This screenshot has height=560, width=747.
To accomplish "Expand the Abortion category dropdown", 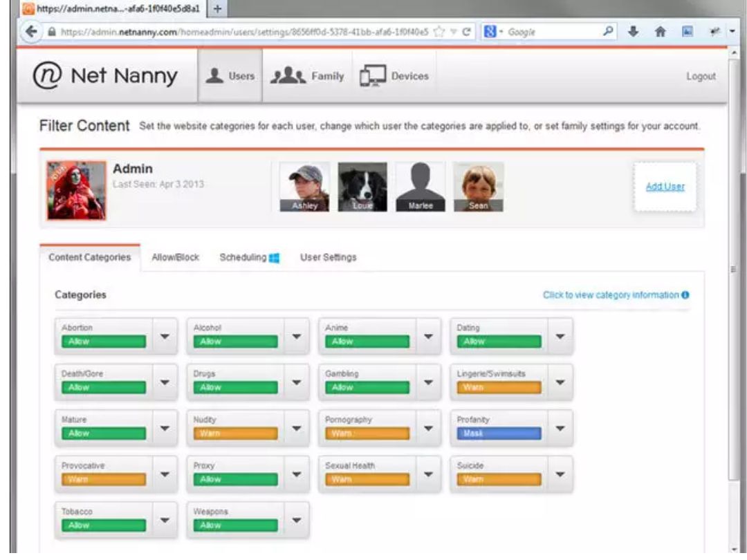I will click(x=165, y=337).
